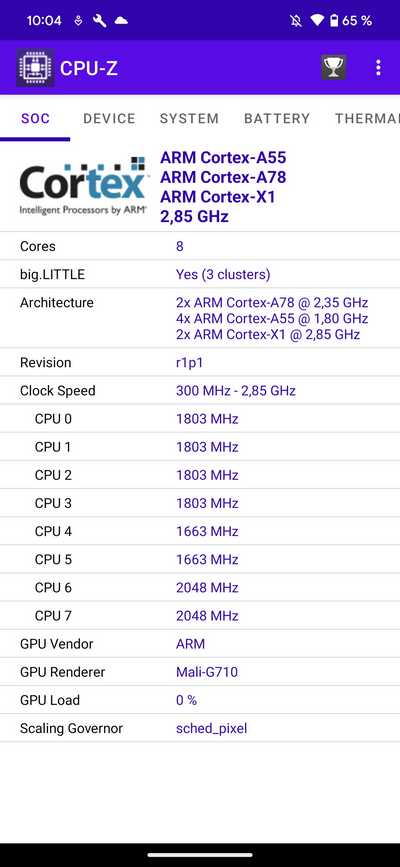Tap the wrench icon in status bar
400x867 pixels.
(x=100, y=21)
